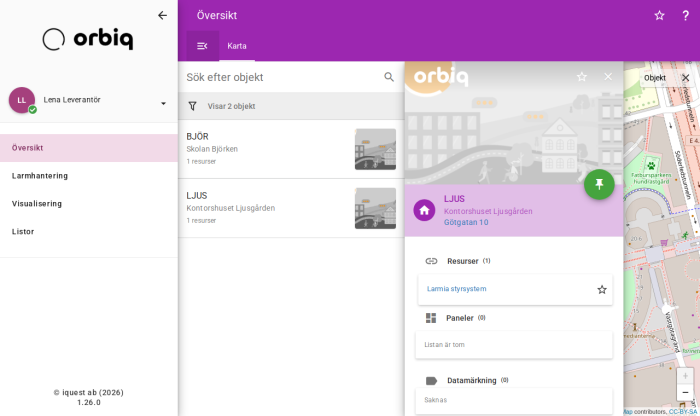Favorite the Larmia styrsystem resource
700x416 pixels.
(x=602, y=290)
